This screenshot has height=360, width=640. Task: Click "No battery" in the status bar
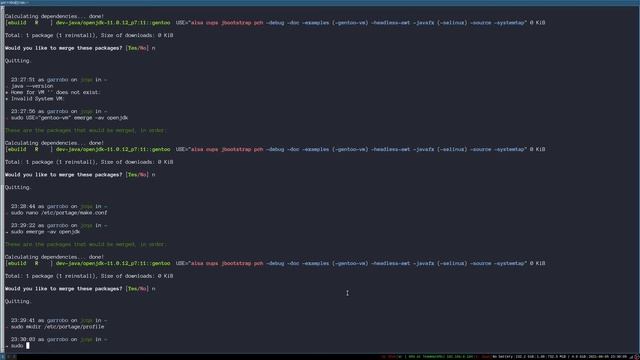pyautogui.click(x=503, y=357)
